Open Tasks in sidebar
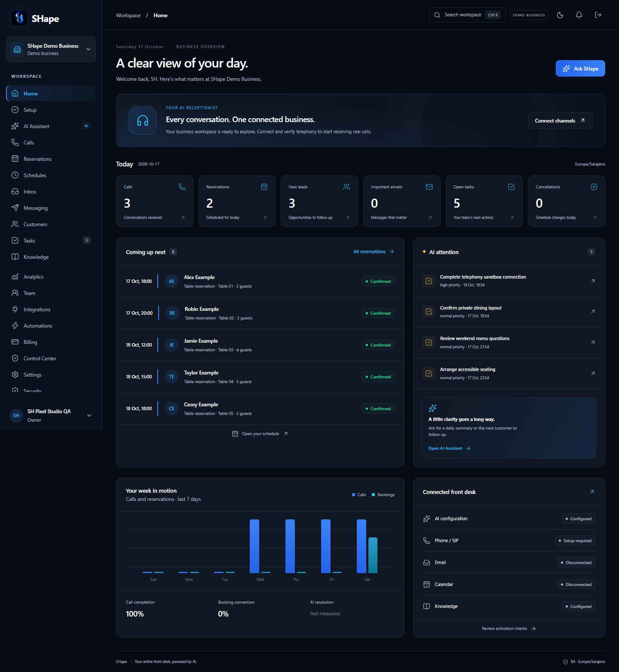Screen dimensions: 619x672 [51, 240]
